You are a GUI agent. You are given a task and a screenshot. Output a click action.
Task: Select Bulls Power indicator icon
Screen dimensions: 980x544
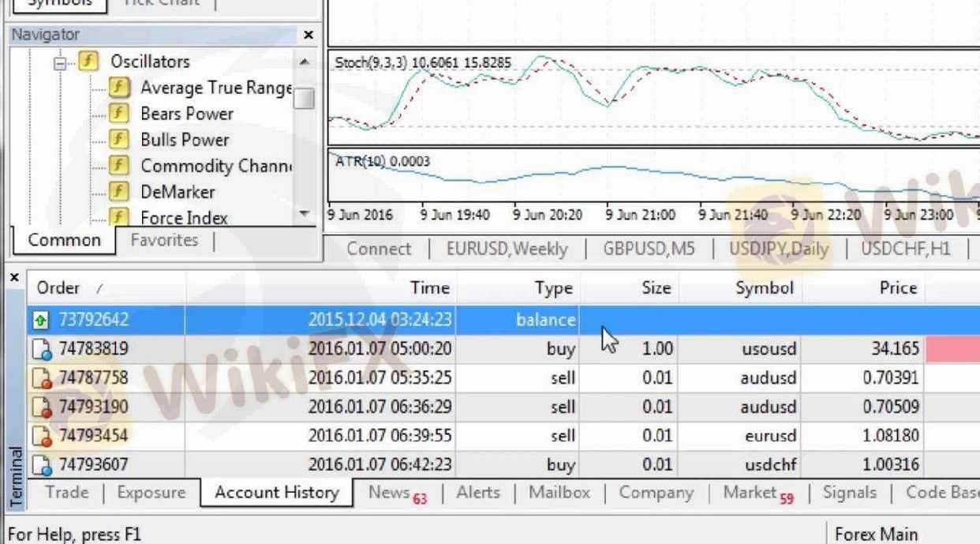pyautogui.click(x=118, y=139)
